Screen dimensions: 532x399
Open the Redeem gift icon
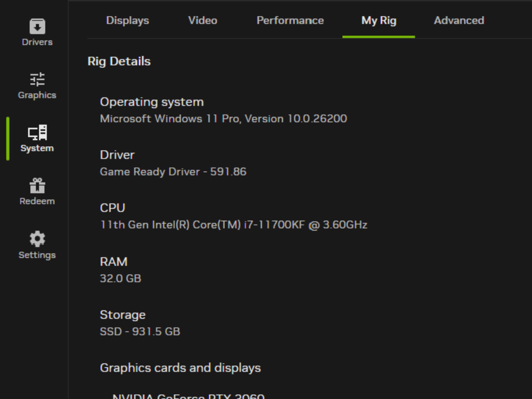[37, 185]
